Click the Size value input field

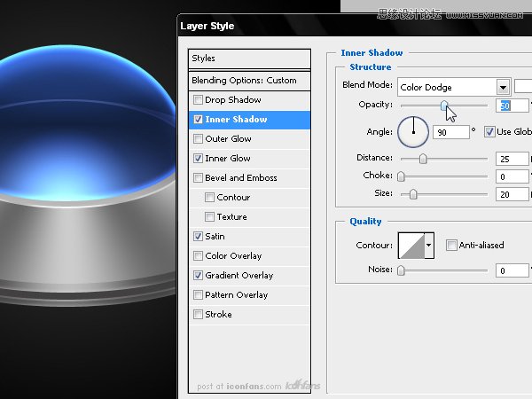coord(511,194)
